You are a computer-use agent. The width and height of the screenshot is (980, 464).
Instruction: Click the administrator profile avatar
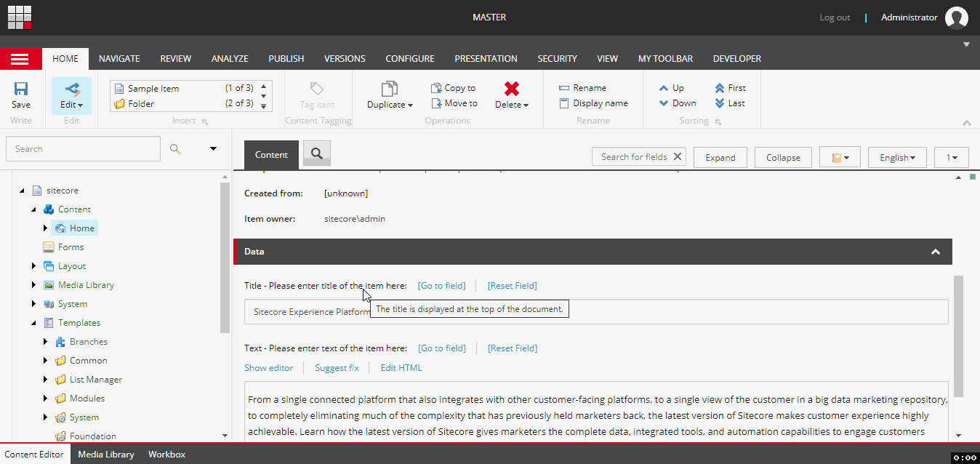point(957,17)
